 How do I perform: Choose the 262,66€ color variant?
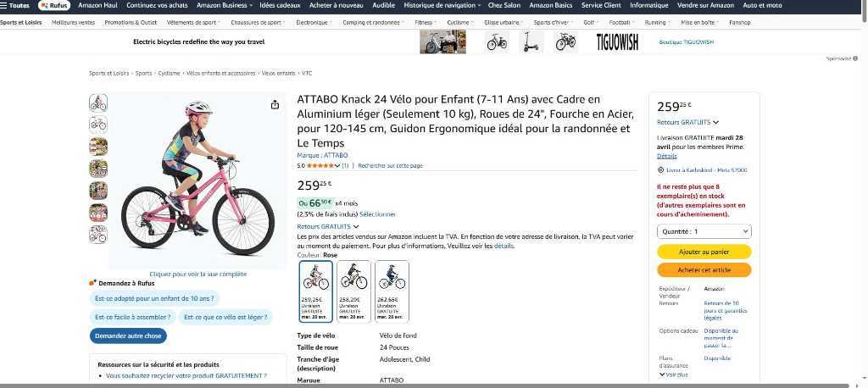click(x=392, y=291)
